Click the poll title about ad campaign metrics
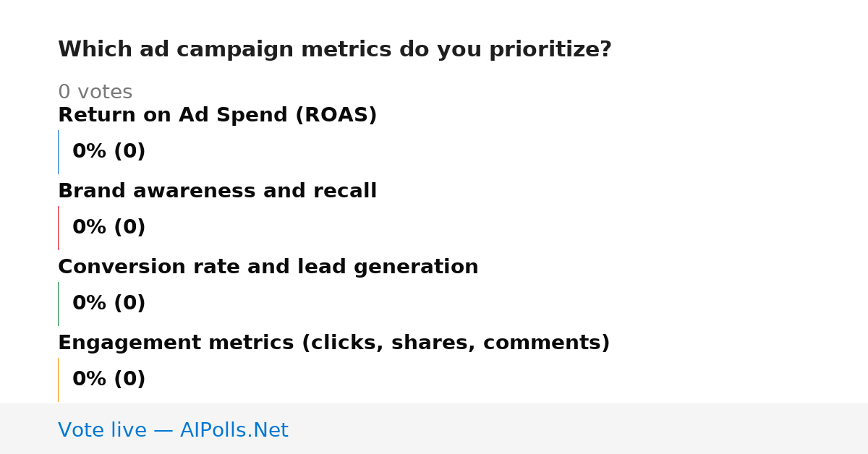The height and width of the screenshot is (454, 868). click(334, 49)
